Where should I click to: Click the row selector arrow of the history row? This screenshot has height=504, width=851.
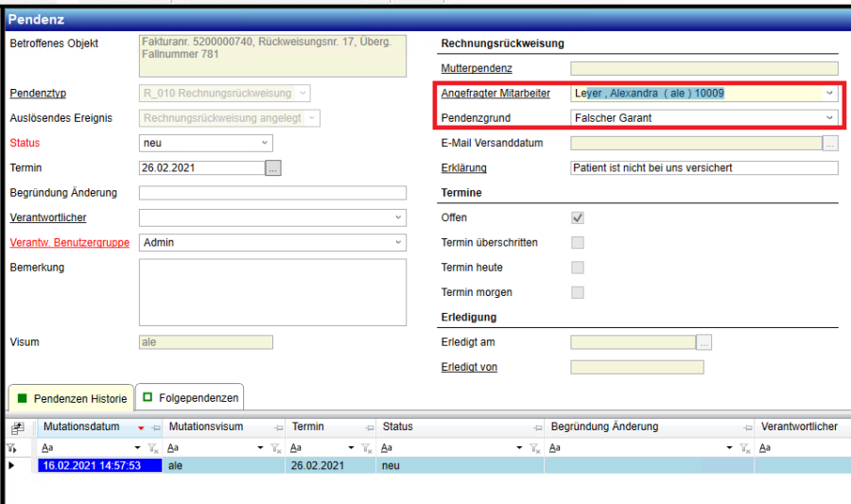click(x=10, y=465)
